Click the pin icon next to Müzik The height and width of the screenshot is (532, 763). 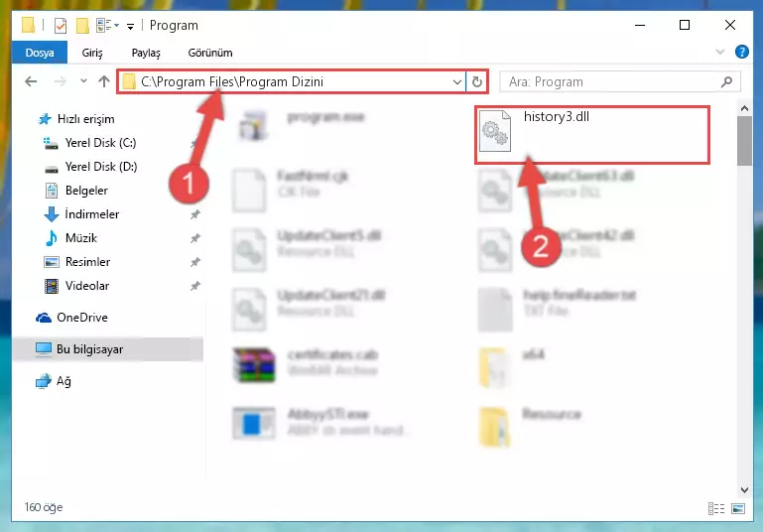(x=195, y=238)
